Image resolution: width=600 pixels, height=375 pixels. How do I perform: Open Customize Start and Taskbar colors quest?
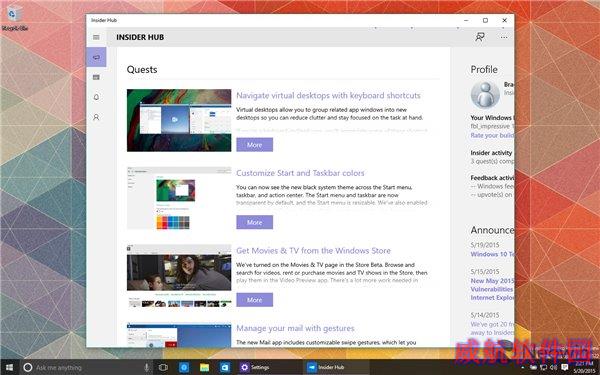pos(300,173)
